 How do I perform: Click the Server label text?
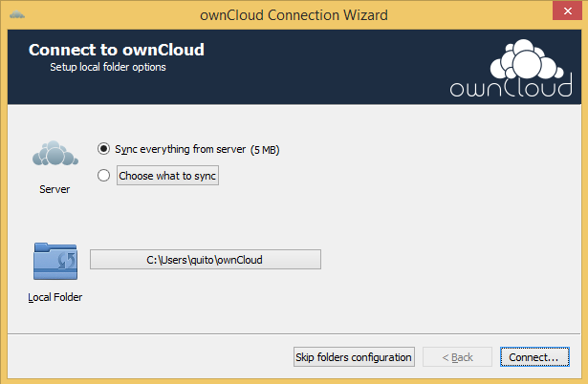(x=54, y=189)
